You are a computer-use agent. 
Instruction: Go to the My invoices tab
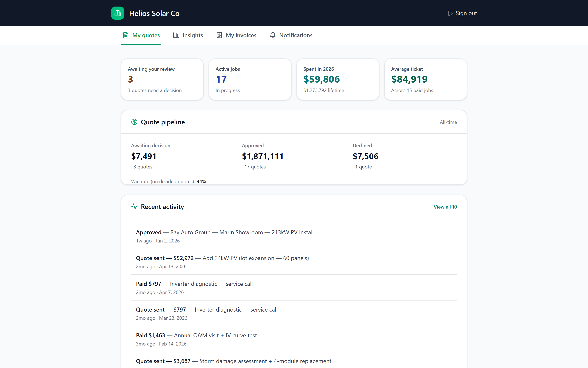click(236, 36)
